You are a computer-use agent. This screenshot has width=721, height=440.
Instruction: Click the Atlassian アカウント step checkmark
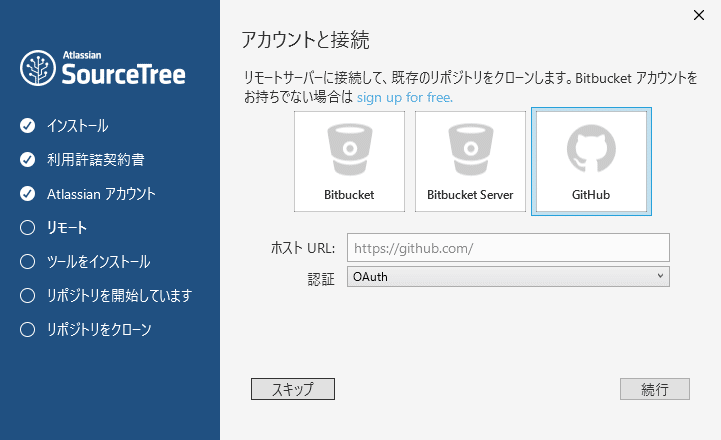coord(28,194)
